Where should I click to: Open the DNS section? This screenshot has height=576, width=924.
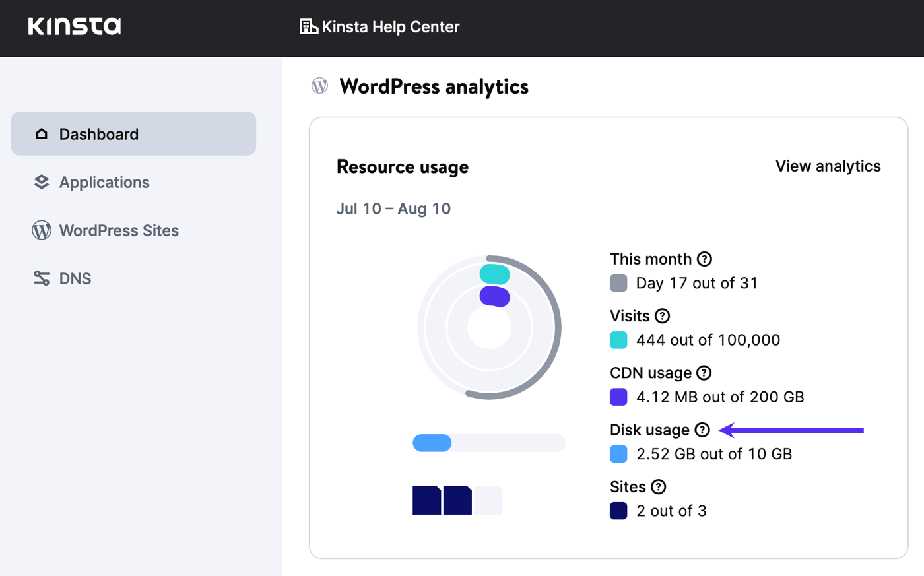tap(75, 278)
